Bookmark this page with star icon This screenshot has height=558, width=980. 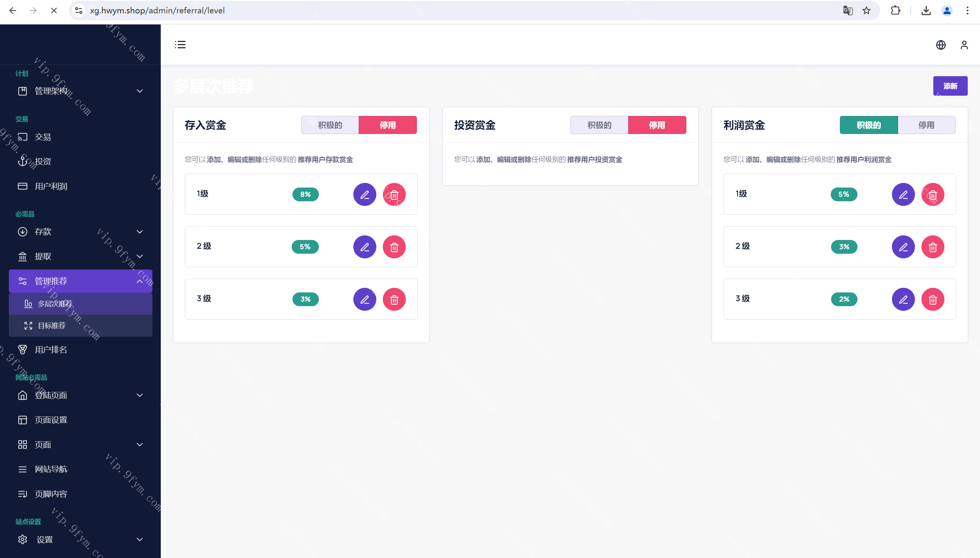(x=866, y=10)
